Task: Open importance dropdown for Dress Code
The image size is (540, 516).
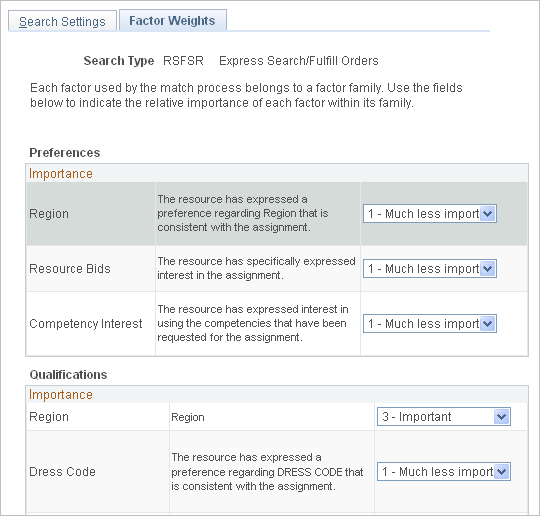Action: (x=444, y=471)
